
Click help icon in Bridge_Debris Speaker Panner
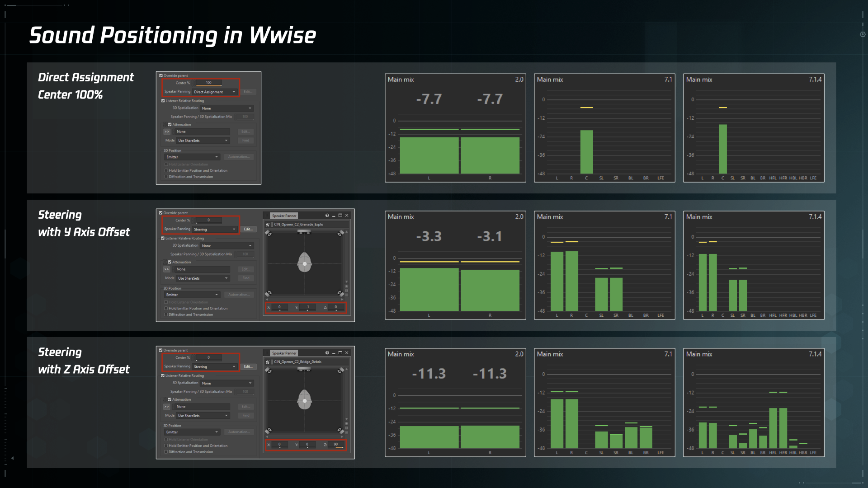327,353
